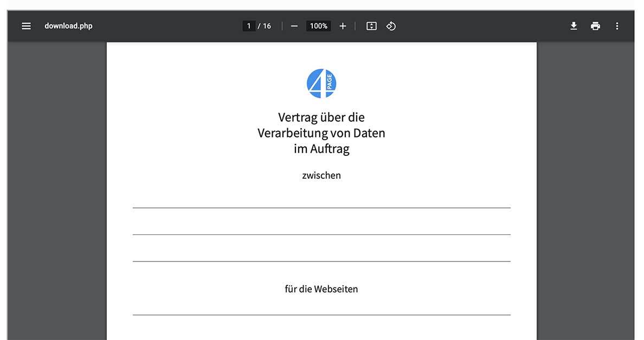This screenshot has width=644, height=340.
Task: Click the '/ 16' total pages label
Action: 265,26
